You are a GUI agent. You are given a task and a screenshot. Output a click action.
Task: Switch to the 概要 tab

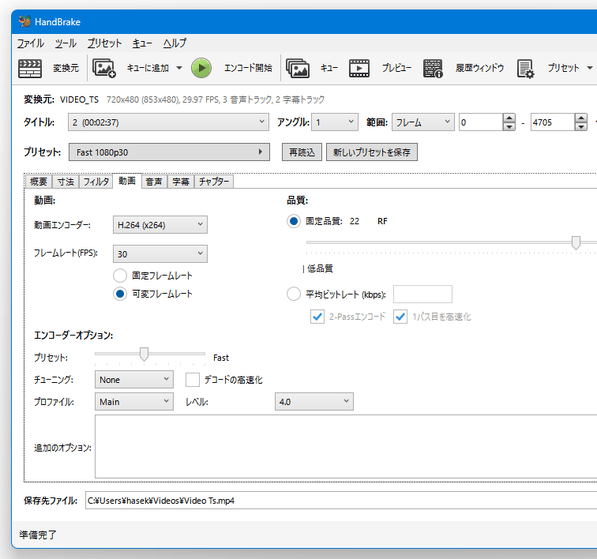(38, 182)
